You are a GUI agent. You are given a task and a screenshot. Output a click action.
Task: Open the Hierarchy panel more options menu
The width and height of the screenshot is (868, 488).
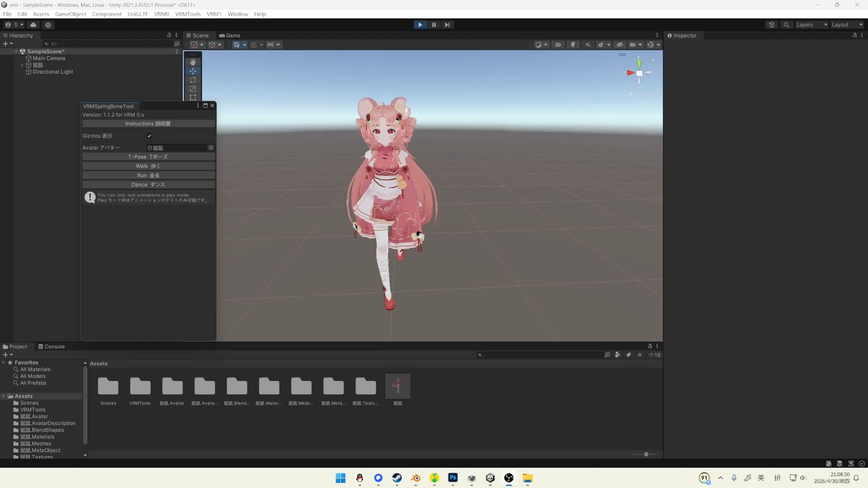[x=176, y=35]
